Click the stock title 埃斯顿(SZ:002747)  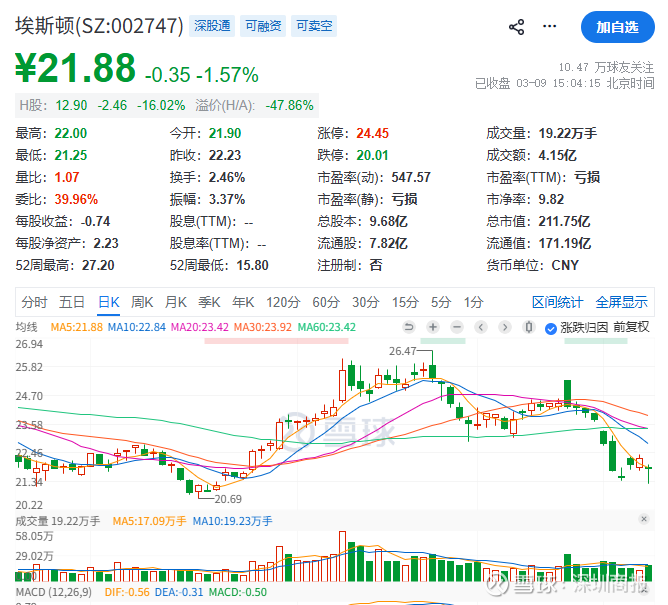pos(100,26)
